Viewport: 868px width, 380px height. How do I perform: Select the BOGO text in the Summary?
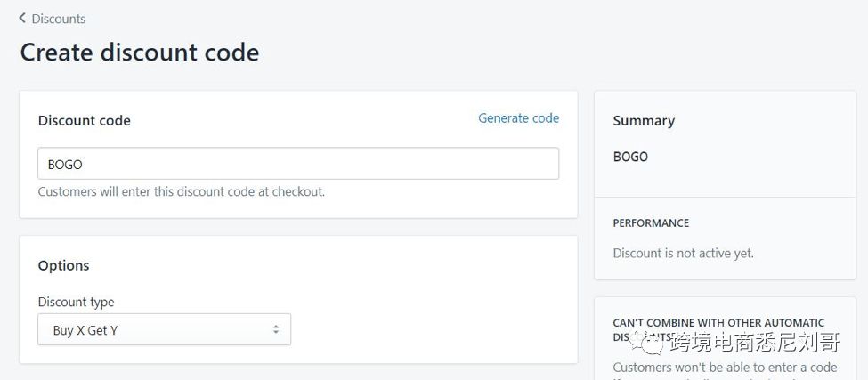[x=630, y=157]
